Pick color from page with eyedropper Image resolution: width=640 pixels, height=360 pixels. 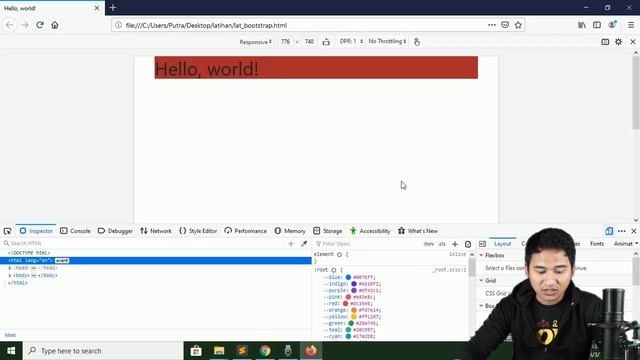pos(304,244)
